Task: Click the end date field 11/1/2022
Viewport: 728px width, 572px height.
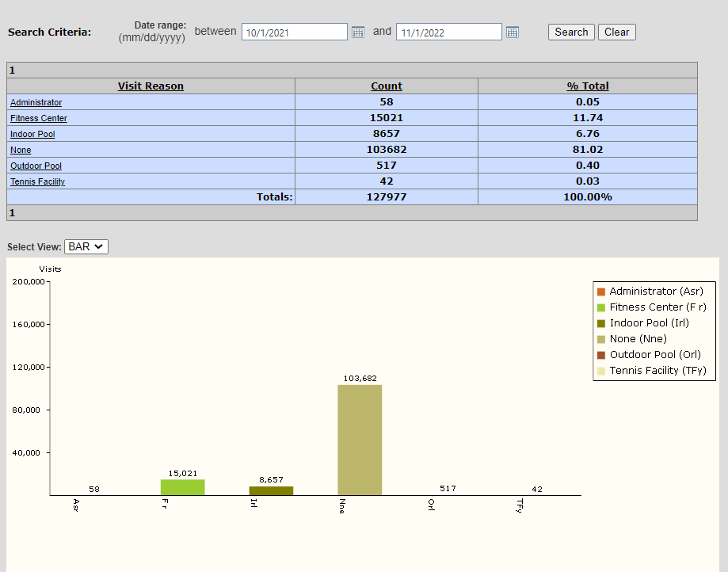Action: (x=449, y=32)
